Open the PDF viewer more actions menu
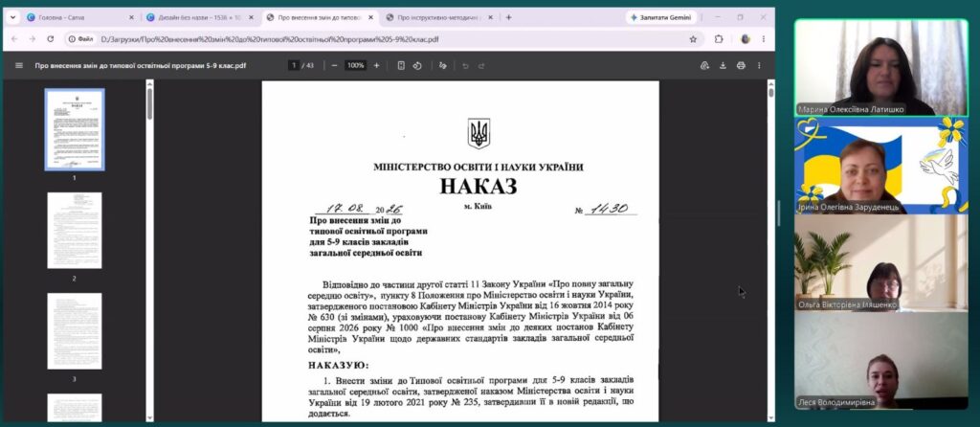980x427 pixels. click(759, 65)
